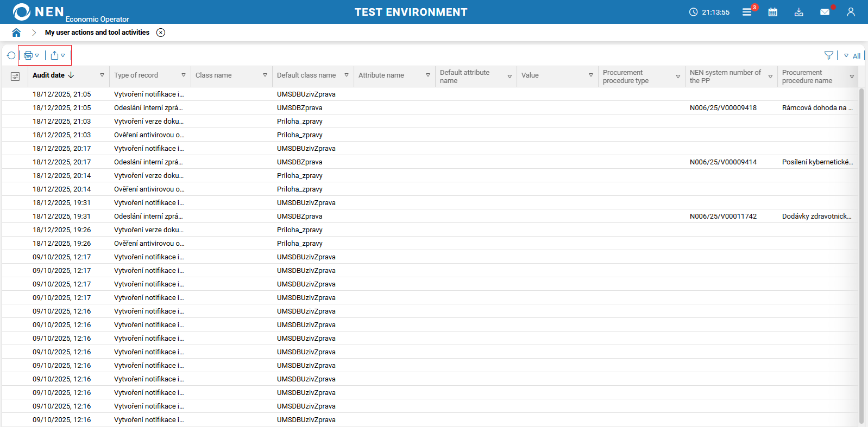Open the downloads icon in header

click(x=798, y=12)
